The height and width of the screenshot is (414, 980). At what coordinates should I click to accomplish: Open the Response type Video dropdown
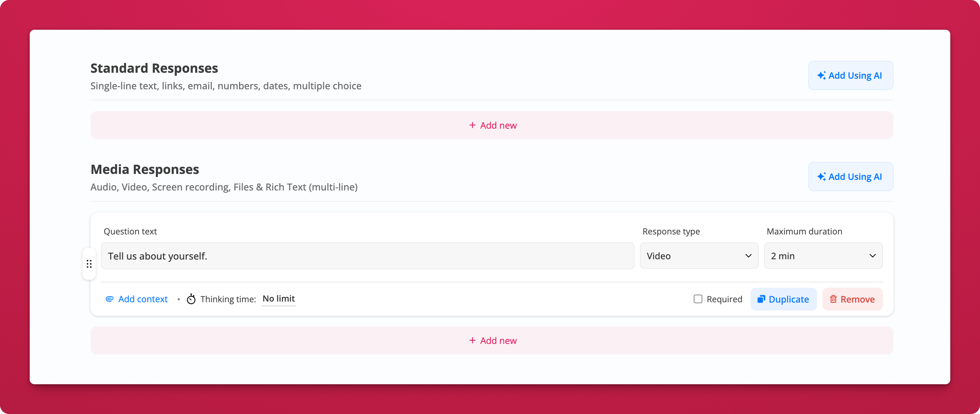699,256
